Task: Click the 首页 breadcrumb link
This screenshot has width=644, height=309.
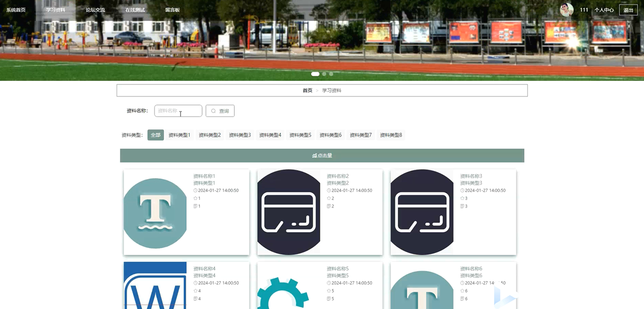Action: [x=307, y=90]
